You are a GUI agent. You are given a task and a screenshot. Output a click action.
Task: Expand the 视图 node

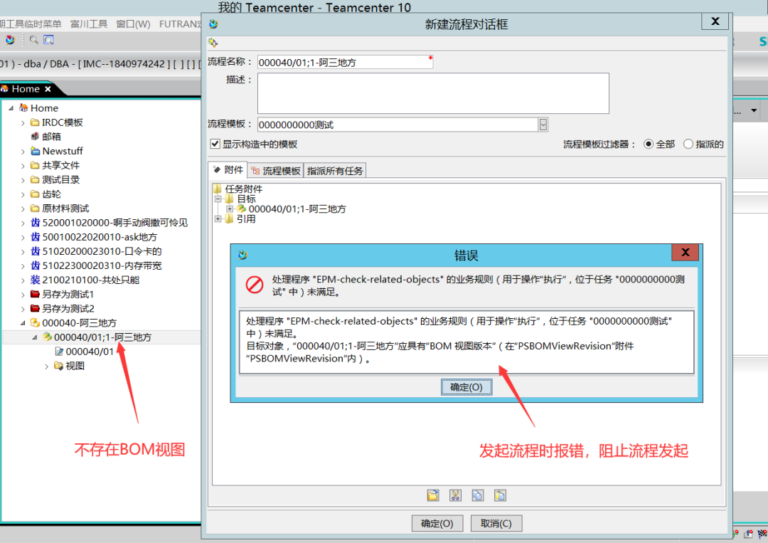pos(46,366)
